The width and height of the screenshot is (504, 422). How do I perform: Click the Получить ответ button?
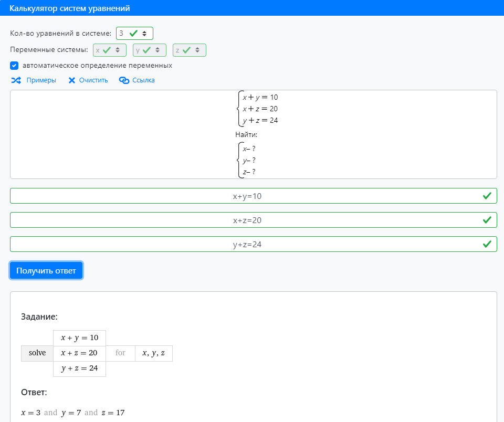(x=46, y=271)
